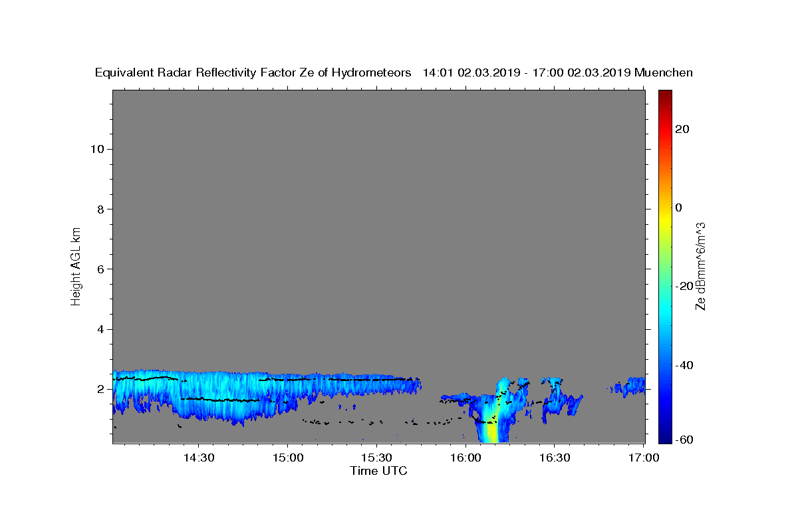Click the height axis label 10
This screenshot has height=532, width=798.
coord(96,149)
